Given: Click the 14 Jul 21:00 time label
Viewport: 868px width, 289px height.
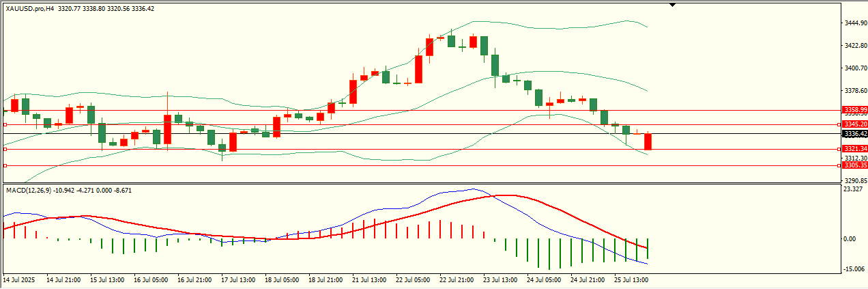Looking at the screenshot, I should click(63, 280).
